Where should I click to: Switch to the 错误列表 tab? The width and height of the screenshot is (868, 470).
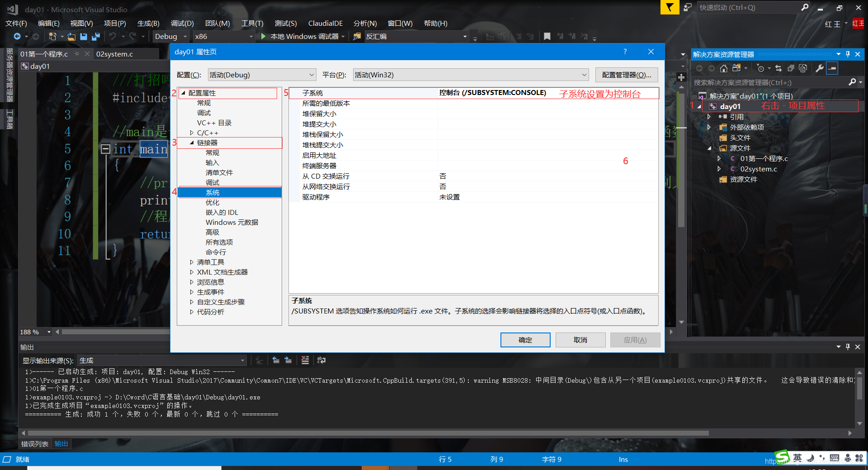pyautogui.click(x=35, y=444)
